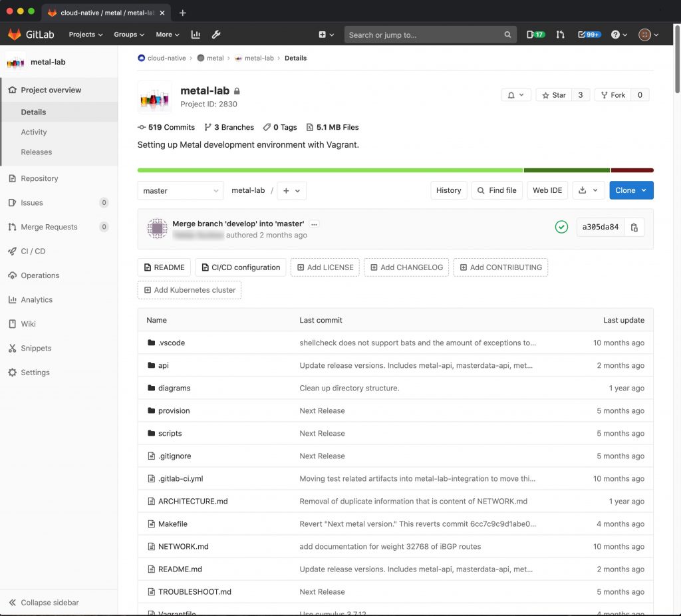Click the search or jump to field
This screenshot has width=681, height=616.
pos(430,35)
